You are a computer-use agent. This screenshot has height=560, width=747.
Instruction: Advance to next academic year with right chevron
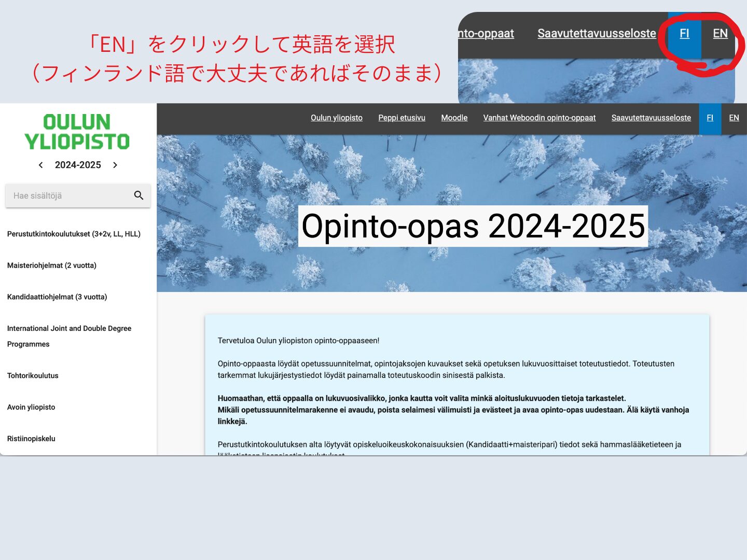coord(115,165)
